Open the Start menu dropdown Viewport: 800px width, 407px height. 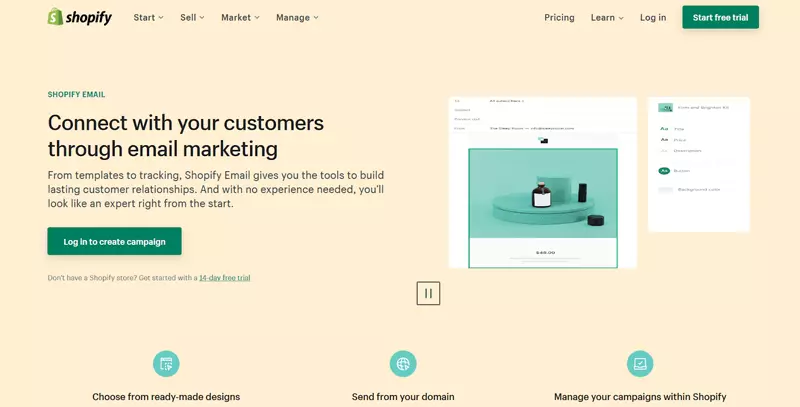(x=148, y=17)
